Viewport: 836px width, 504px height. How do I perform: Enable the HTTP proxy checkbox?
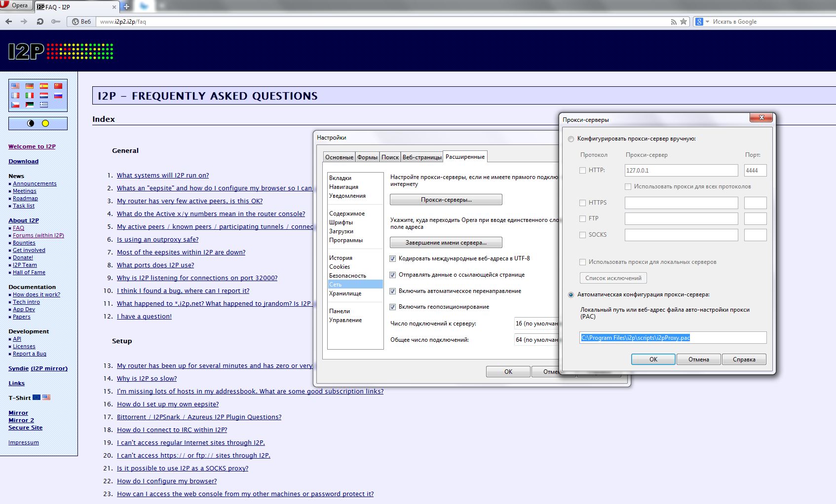(582, 170)
